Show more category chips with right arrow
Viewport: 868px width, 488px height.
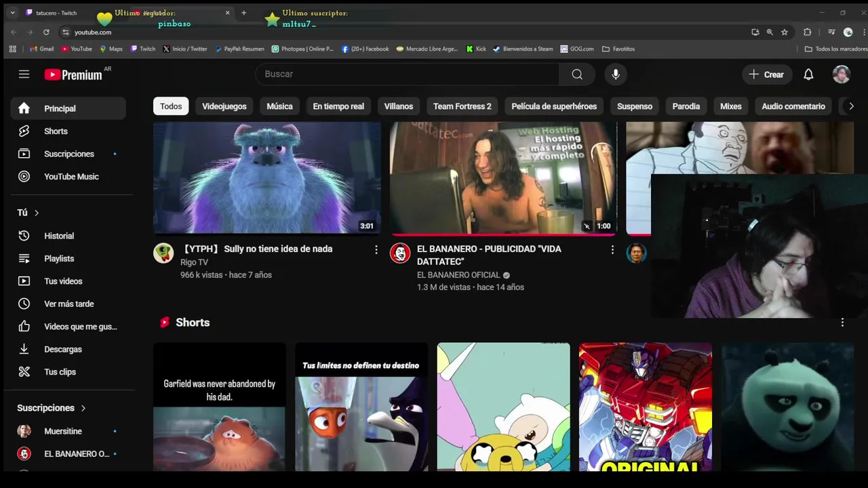pos(851,106)
